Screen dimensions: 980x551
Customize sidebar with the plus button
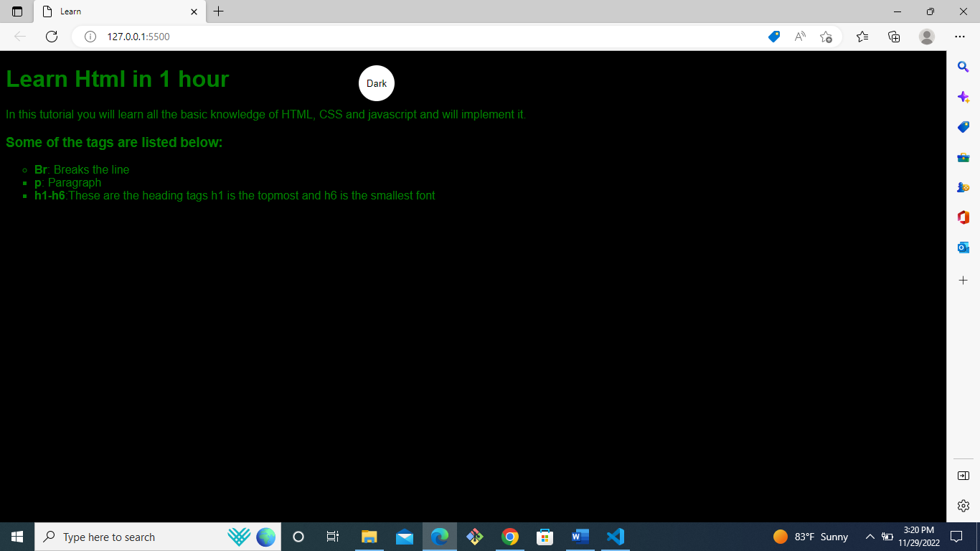[x=963, y=280]
